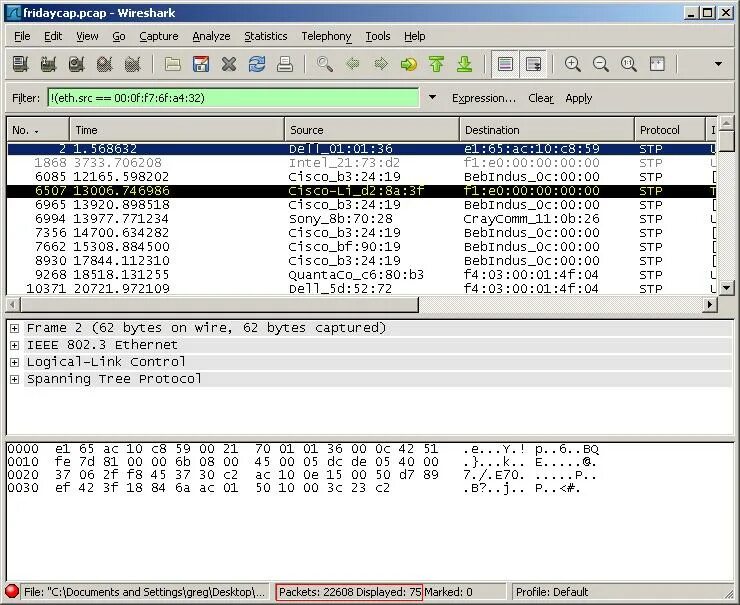Zoom in on packet text
Screen dimensions: 740x605
572,64
